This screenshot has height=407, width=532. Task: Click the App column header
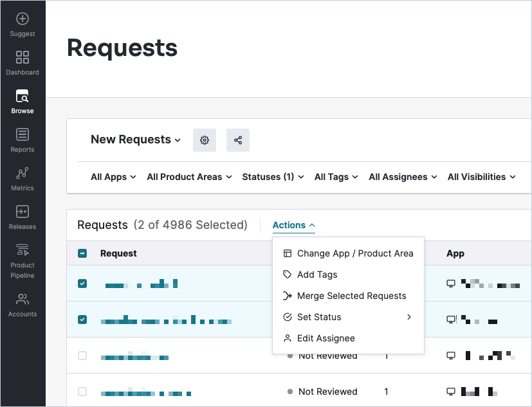tap(455, 253)
